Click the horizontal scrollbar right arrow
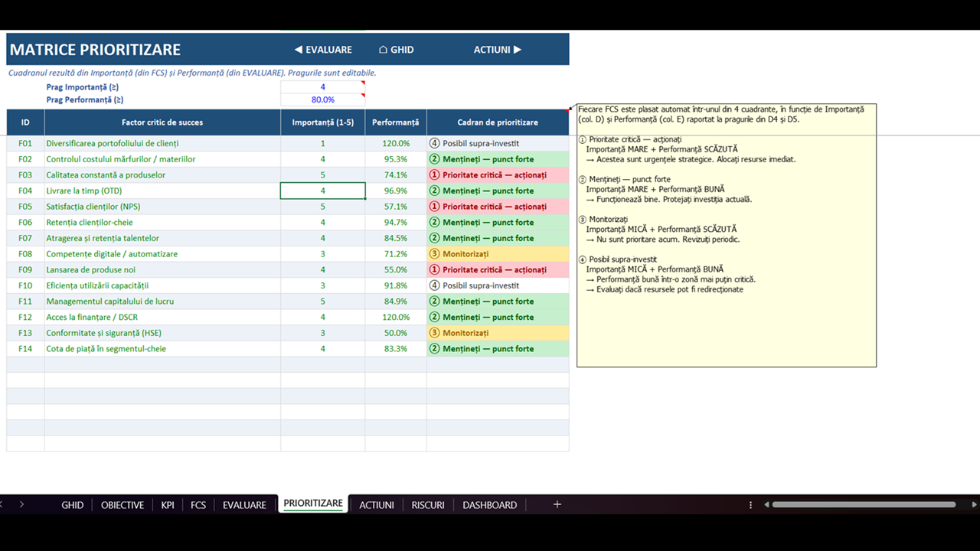Viewport: 980px width, 551px height. [x=975, y=505]
